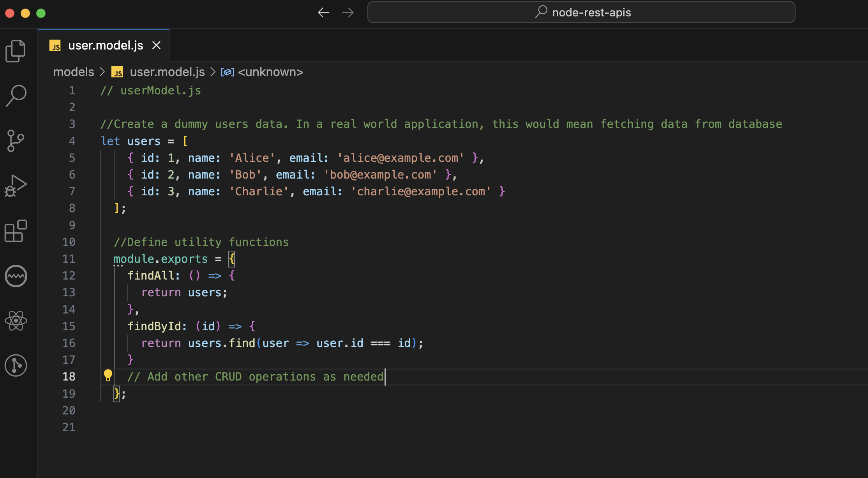Place cursor on findById function name
Screen dimensions: 868x478
[x=154, y=326]
